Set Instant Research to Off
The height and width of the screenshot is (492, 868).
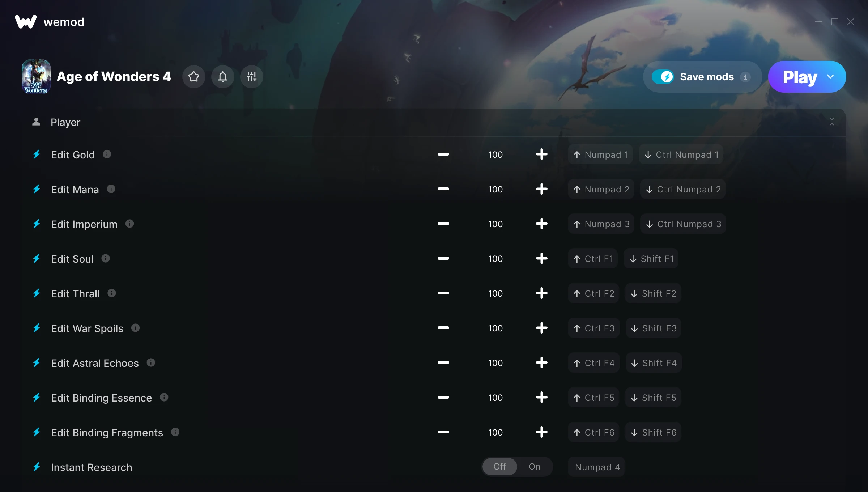(500, 467)
